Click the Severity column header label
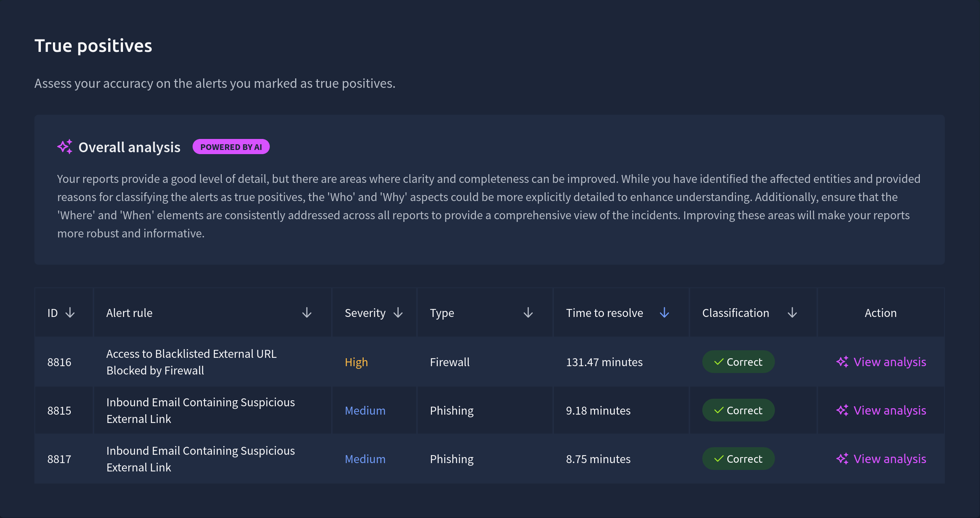 click(x=365, y=313)
